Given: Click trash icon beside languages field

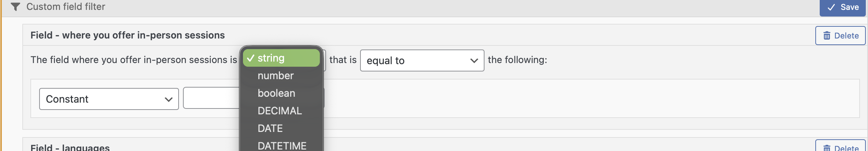Looking at the screenshot, I should 827,148.
